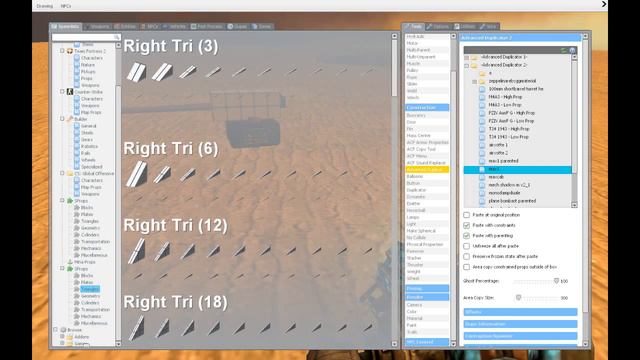This screenshot has width=640, height=360.
Task: Collapse the Counter-Strike tree node
Action: [62, 92]
